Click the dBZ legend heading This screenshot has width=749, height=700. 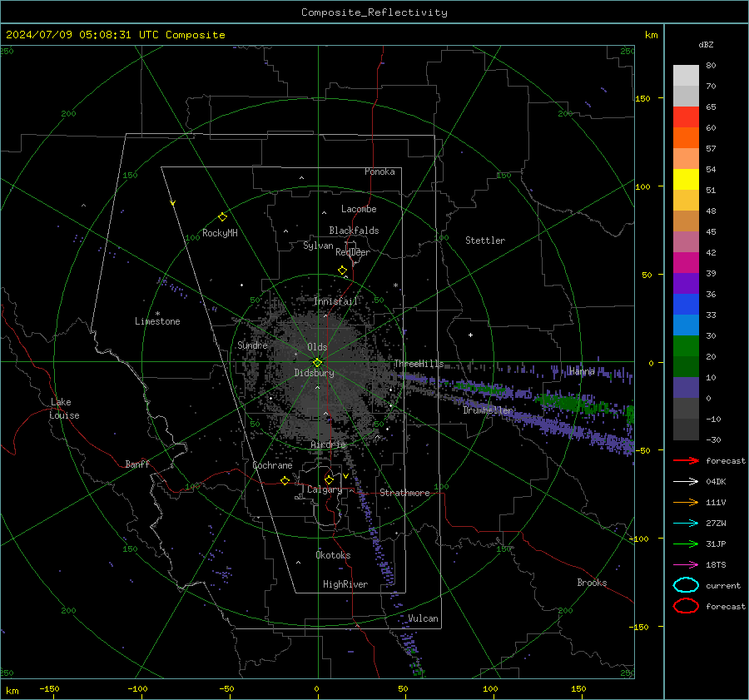tap(706, 45)
